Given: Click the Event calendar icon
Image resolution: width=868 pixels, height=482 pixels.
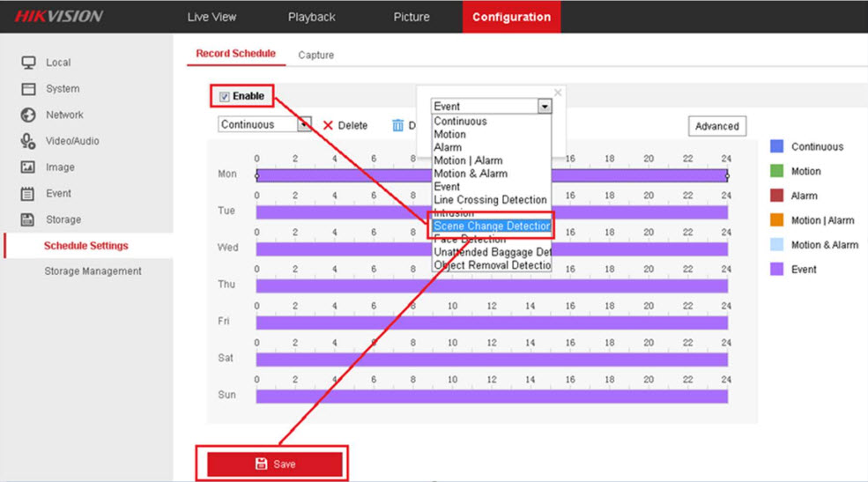Looking at the screenshot, I should pyautogui.click(x=28, y=194).
